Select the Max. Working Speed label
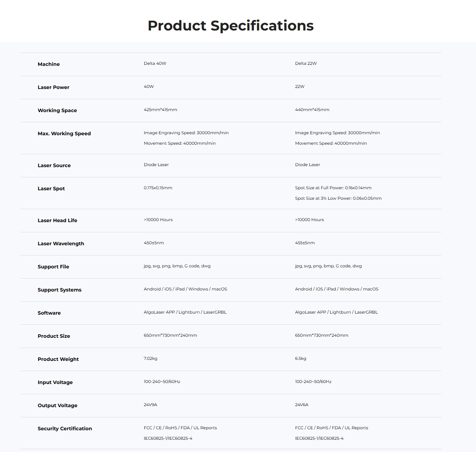This screenshot has width=476, height=452. click(x=64, y=133)
